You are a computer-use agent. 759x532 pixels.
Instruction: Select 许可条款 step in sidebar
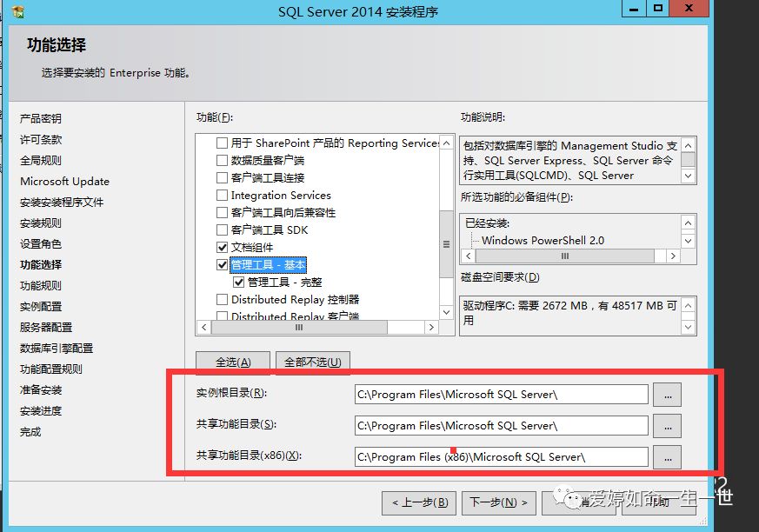click(41, 139)
